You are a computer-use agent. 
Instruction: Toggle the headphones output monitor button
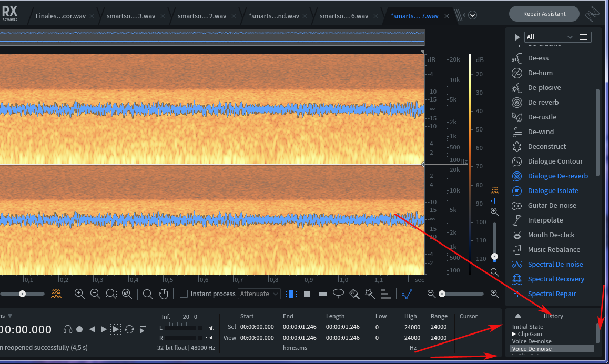[68, 329]
